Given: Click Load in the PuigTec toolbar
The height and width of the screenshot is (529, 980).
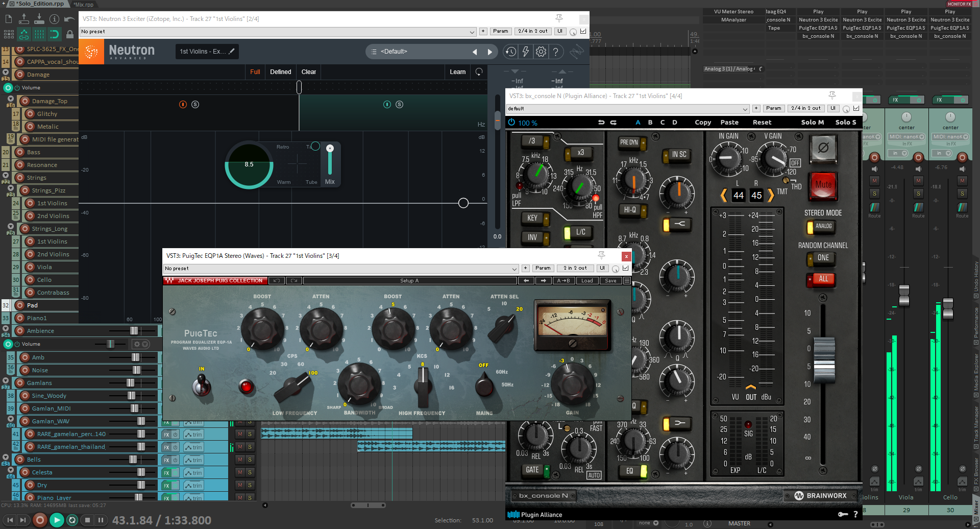Looking at the screenshot, I should coord(587,281).
